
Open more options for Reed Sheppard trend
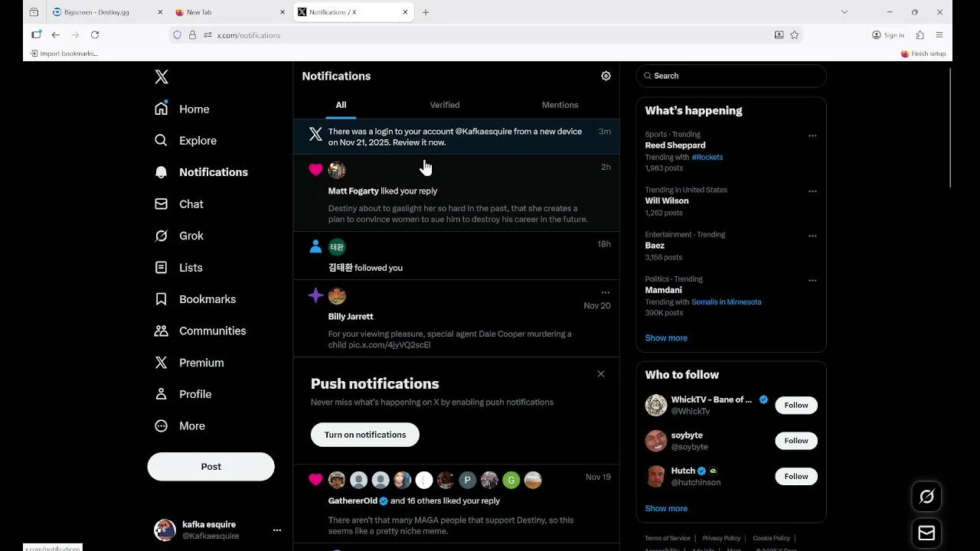pyautogui.click(x=812, y=136)
